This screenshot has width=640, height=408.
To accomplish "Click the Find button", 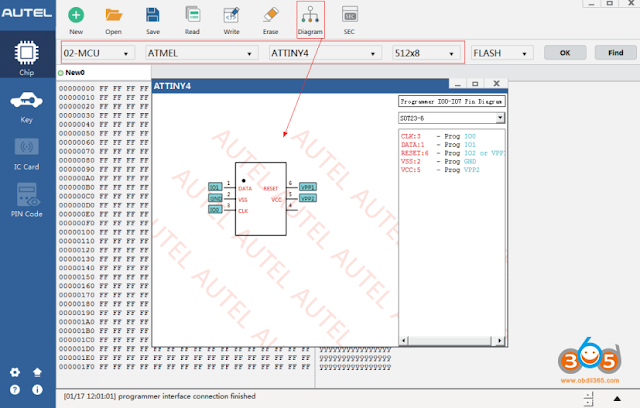I will point(616,53).
